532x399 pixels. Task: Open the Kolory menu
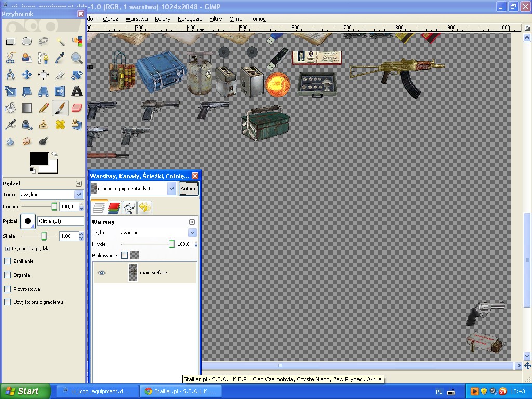[x=163, y=19]
